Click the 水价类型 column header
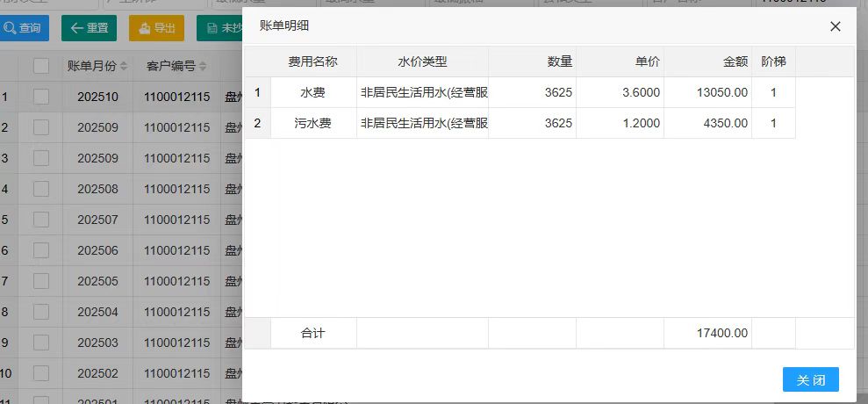Viewport: 868px width, 404px height. click(422, 61)
